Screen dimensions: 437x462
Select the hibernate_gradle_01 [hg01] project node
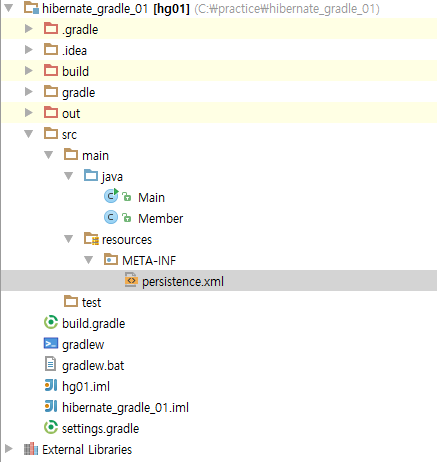click(x=116, y=9)
